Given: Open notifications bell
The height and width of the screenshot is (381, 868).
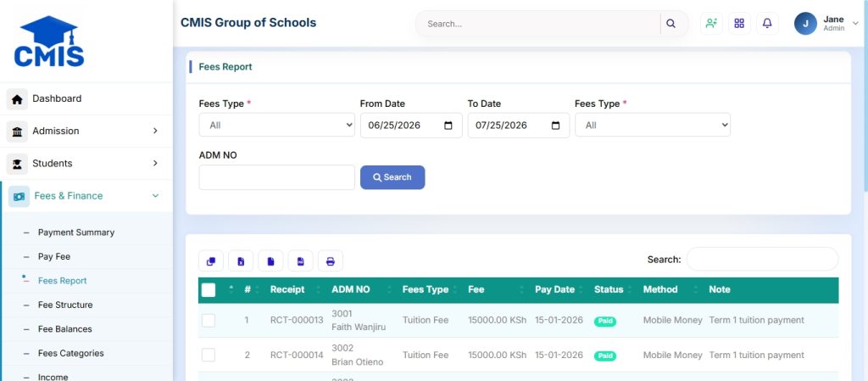Looking at the screenshot, I should click(x=767, y=23).
